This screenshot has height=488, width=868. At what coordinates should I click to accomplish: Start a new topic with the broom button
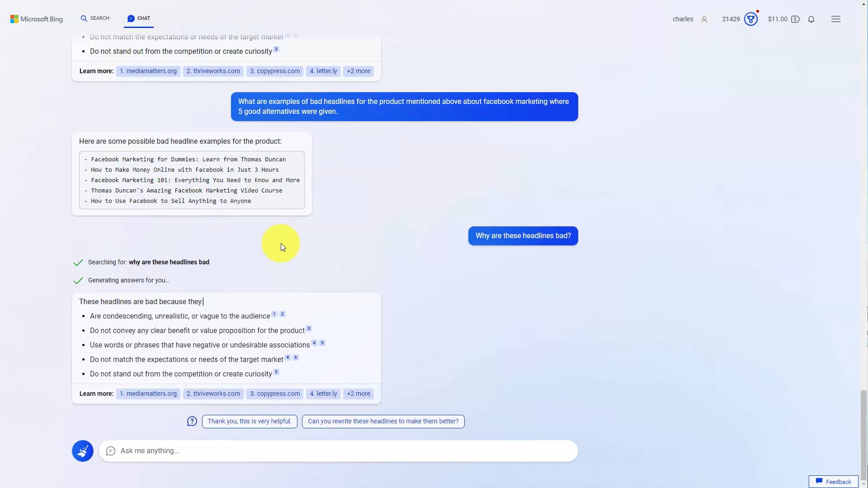pyautogui.click(x=83, y=451)
